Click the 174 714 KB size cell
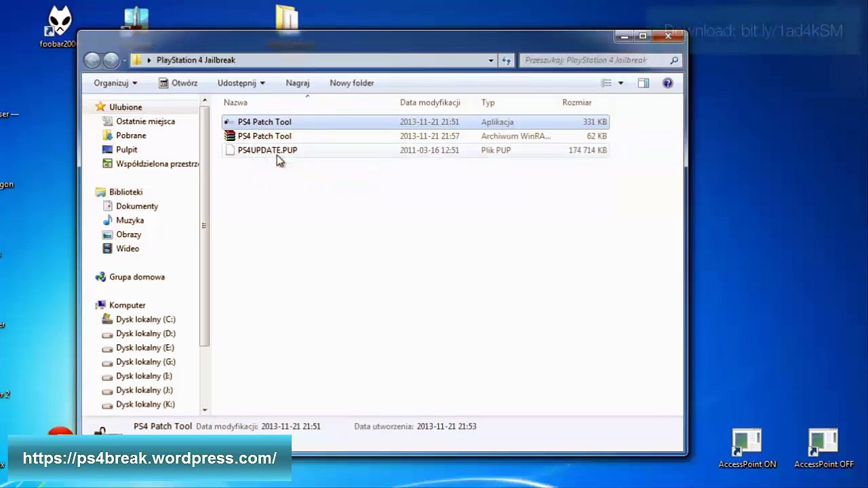This screenshot has width=868, height=488. (588, 150)
